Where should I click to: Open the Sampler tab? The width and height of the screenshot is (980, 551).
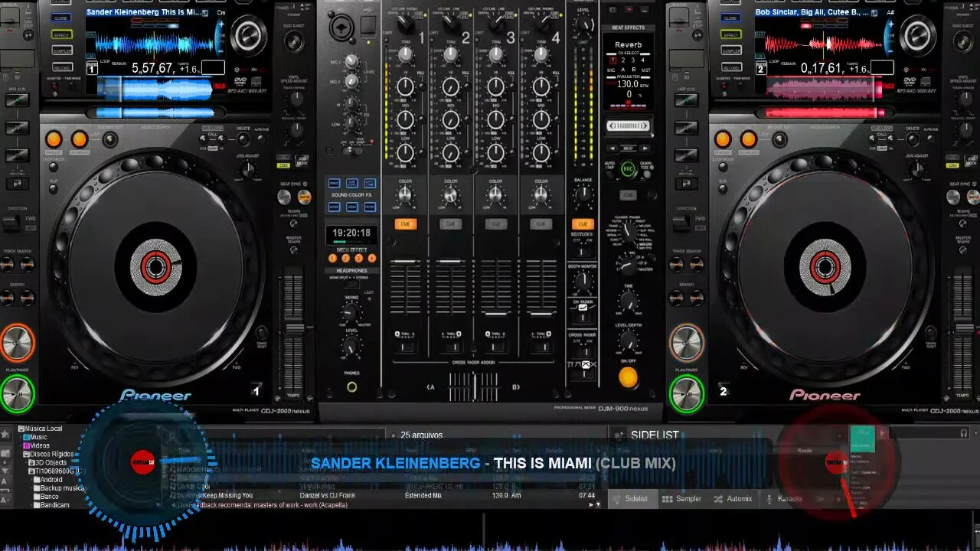tap(681, 499)
